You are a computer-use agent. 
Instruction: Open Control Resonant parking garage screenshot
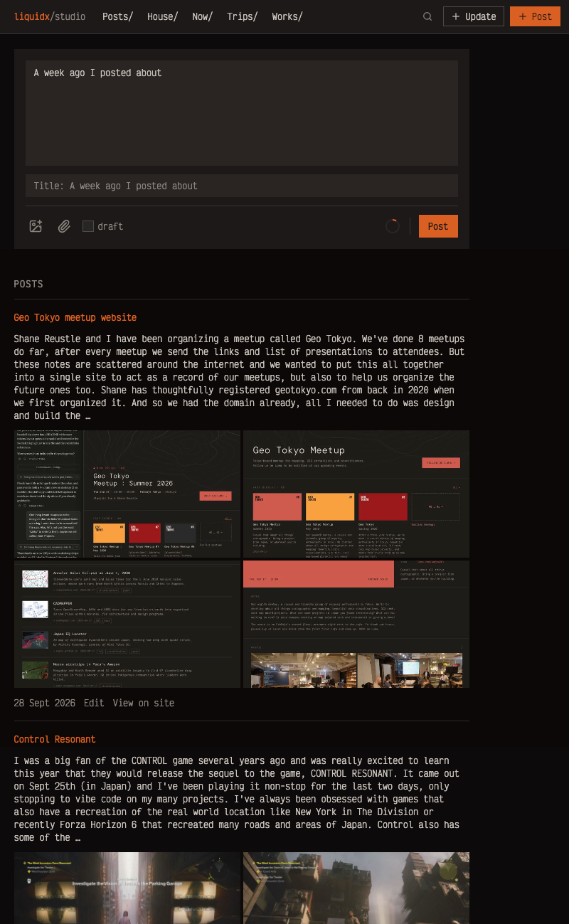[127, 888]
